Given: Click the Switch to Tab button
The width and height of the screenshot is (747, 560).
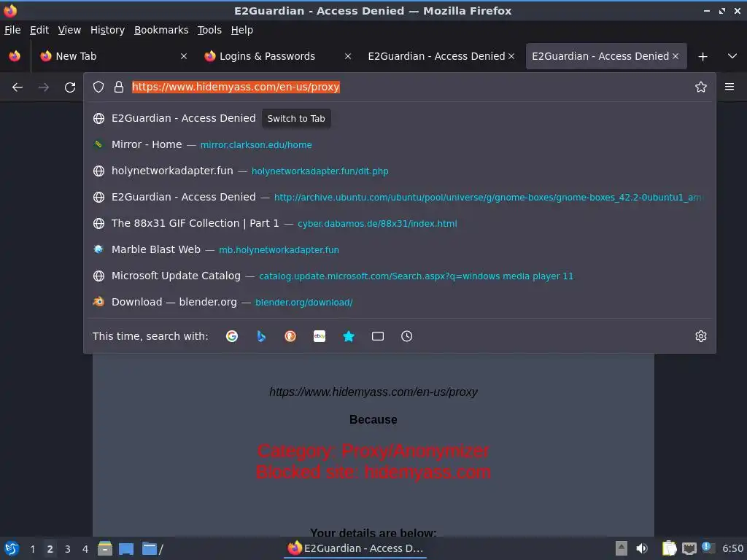Looking at the screenshot, I should pyautogui.click(x=296, y=119).
